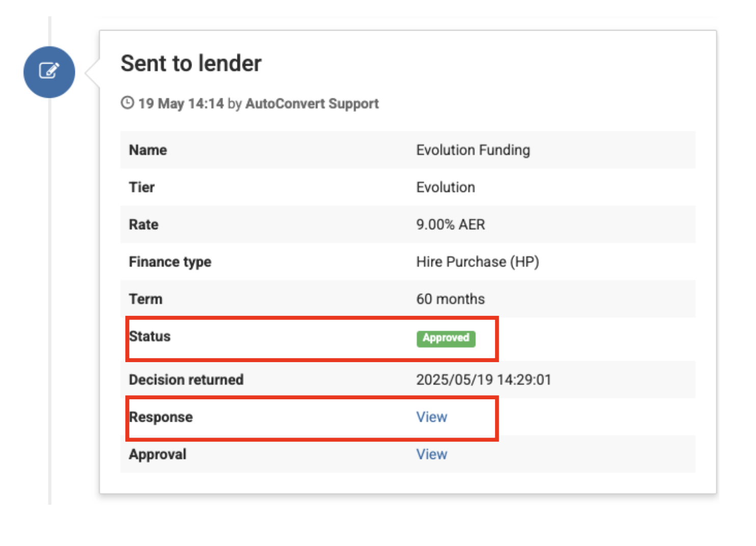Click the 9.00% AER rate value
Viewport: 756px width, 546px height.
(450, 224)
